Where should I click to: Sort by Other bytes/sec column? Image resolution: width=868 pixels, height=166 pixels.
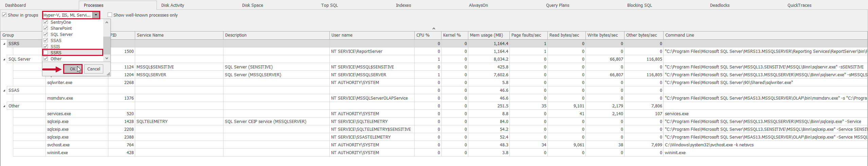[x=644, y=35]
